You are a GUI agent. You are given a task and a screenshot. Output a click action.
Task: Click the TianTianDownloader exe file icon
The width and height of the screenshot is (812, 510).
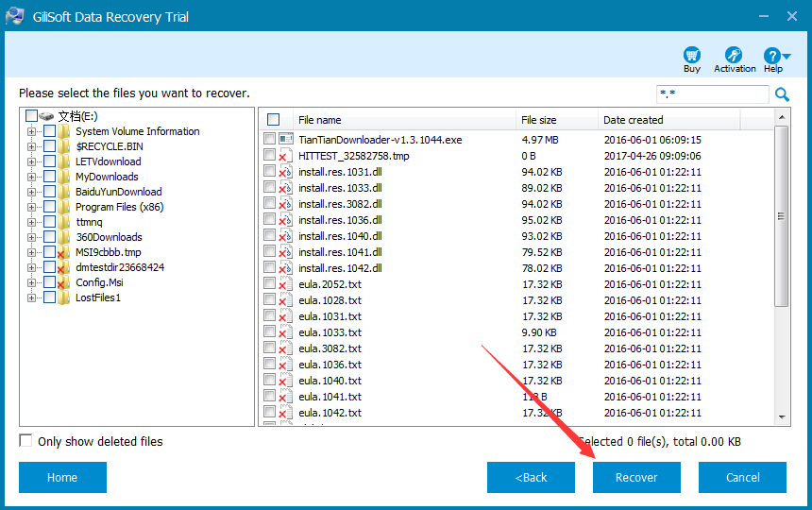286,140
